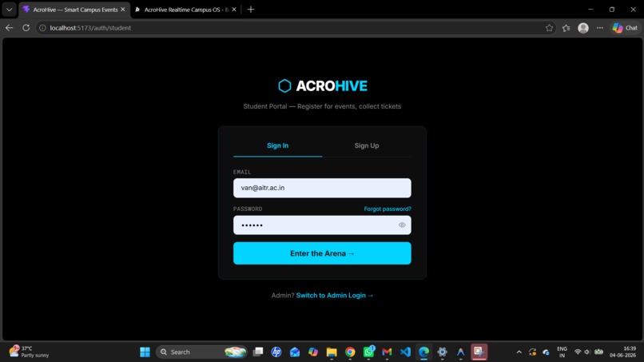Open Switch to Admin Login link

point(334,296)
